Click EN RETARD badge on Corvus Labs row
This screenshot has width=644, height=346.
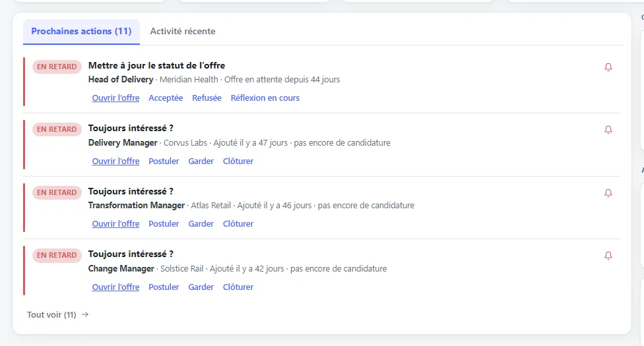point(57,129)
